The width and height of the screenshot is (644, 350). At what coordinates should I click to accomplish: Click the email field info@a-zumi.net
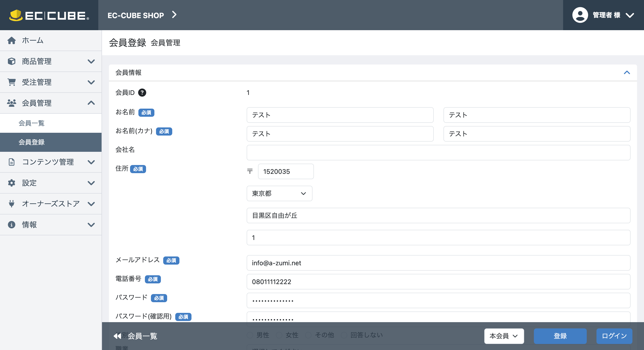439,263
